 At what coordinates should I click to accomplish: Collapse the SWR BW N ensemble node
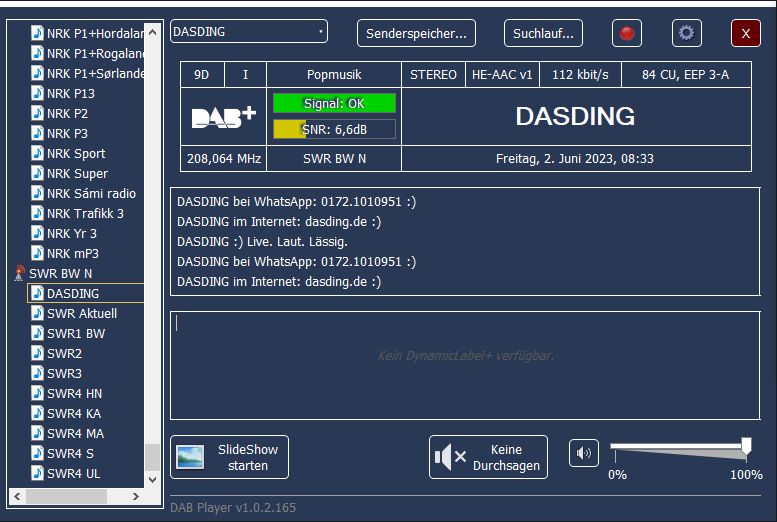tap(60, 274)
